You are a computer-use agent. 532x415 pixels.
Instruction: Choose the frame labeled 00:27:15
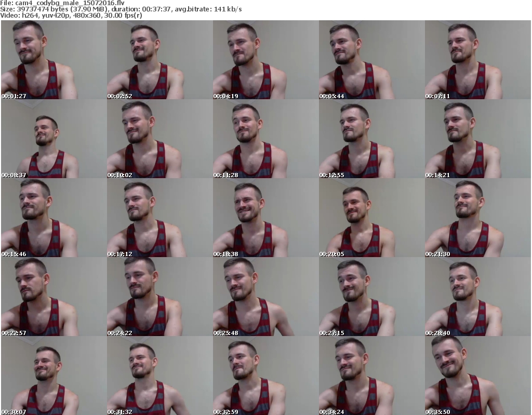click(372, 297)
